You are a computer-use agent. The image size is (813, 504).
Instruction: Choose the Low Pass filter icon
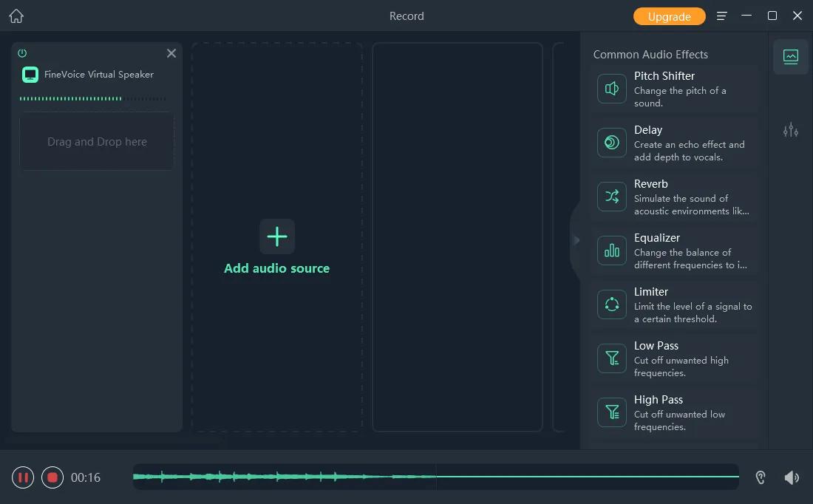(x=612, y=358)
